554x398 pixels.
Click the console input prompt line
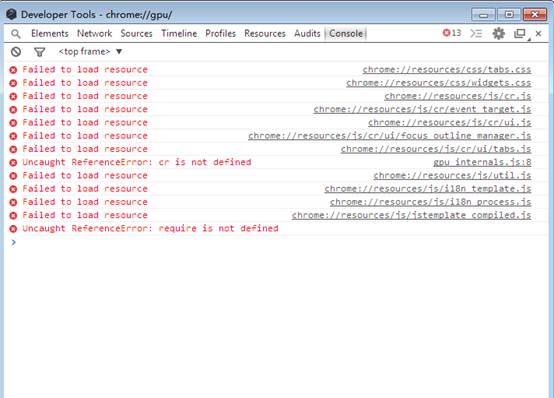(x=276, y=242)
